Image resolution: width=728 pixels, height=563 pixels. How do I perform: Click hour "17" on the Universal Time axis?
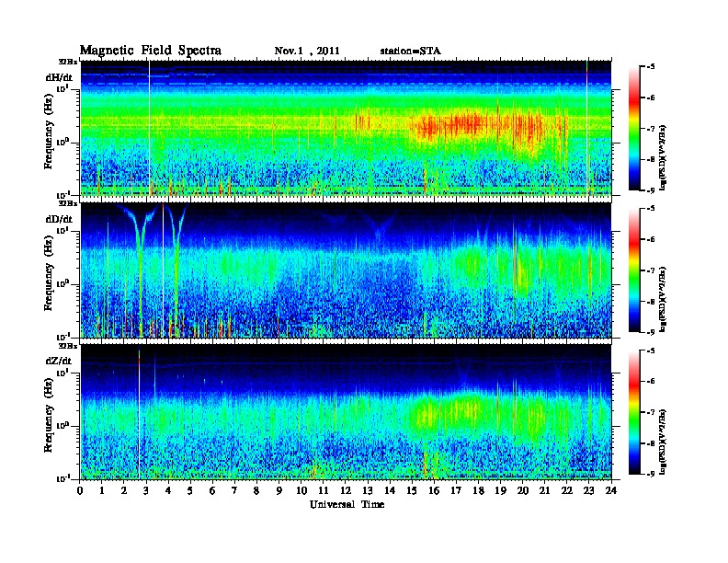(x=456, y=490)
